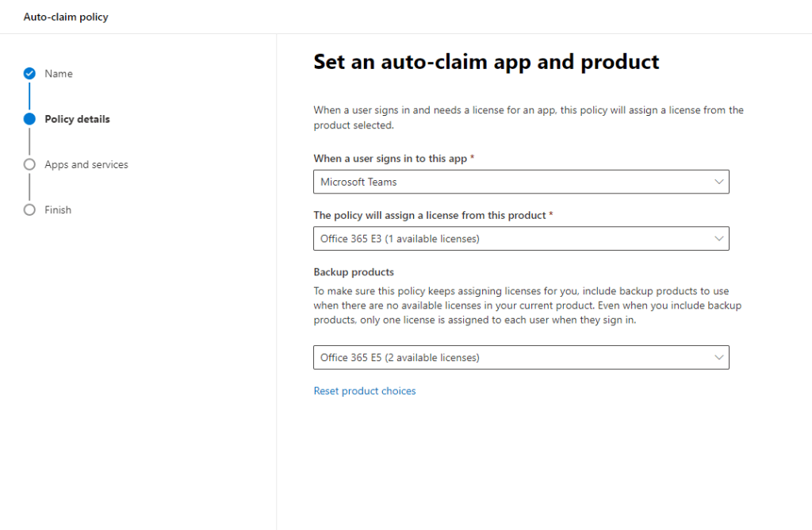Click the Backup products section label
This screenshot has height=530, width=812.
[354, 272]
